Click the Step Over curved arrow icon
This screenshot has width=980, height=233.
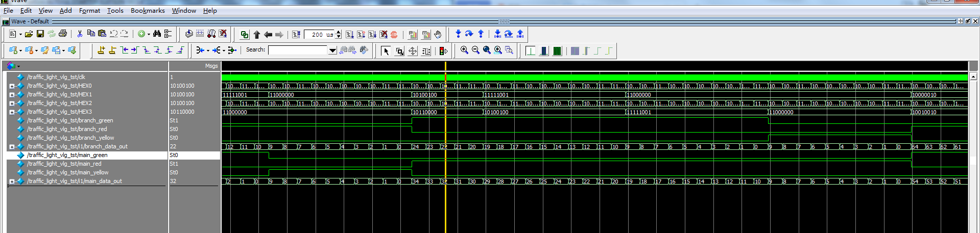(469, 34)
